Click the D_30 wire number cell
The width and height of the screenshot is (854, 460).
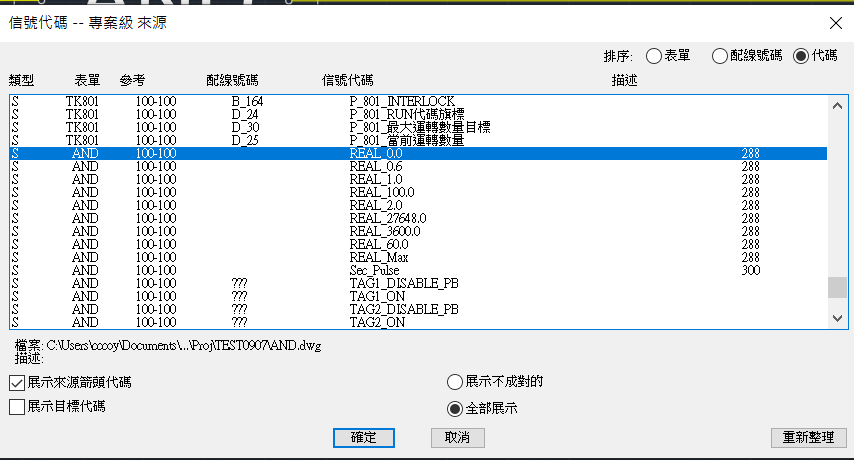tap(245, 127)
